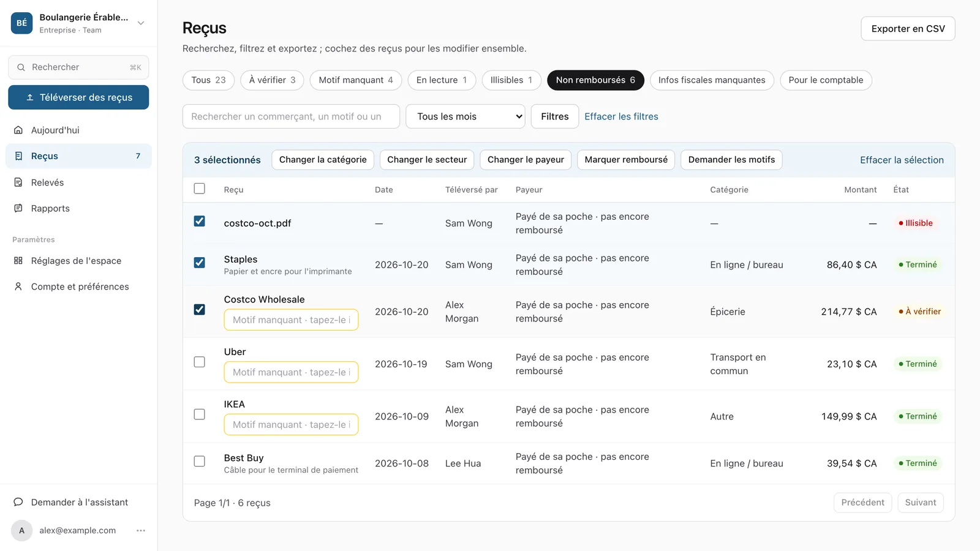This screenshot has height=551, width=980.
Task: Click the user avatar for alex@example.com
Action: [x=21, y=531]
